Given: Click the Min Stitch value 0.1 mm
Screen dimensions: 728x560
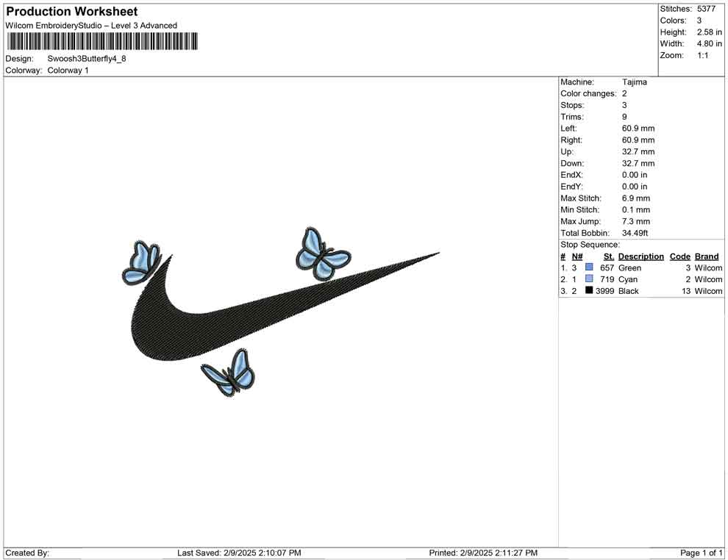Looking at the screenshot, I should (x=636, y=209).
